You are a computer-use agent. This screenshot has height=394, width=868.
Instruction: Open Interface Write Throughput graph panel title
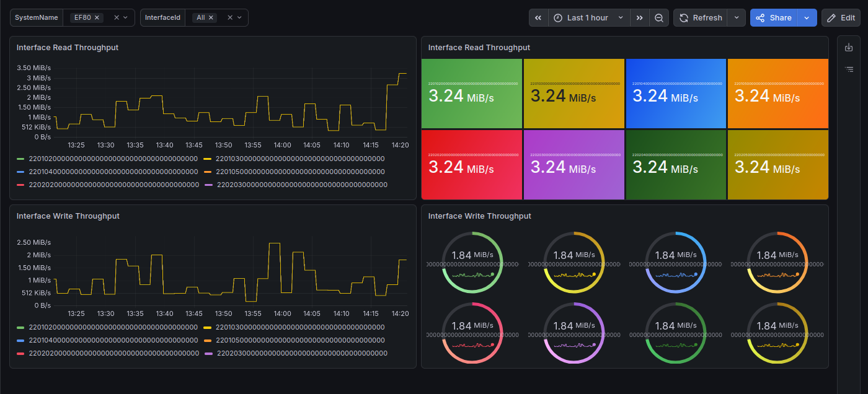click(68, 216)
